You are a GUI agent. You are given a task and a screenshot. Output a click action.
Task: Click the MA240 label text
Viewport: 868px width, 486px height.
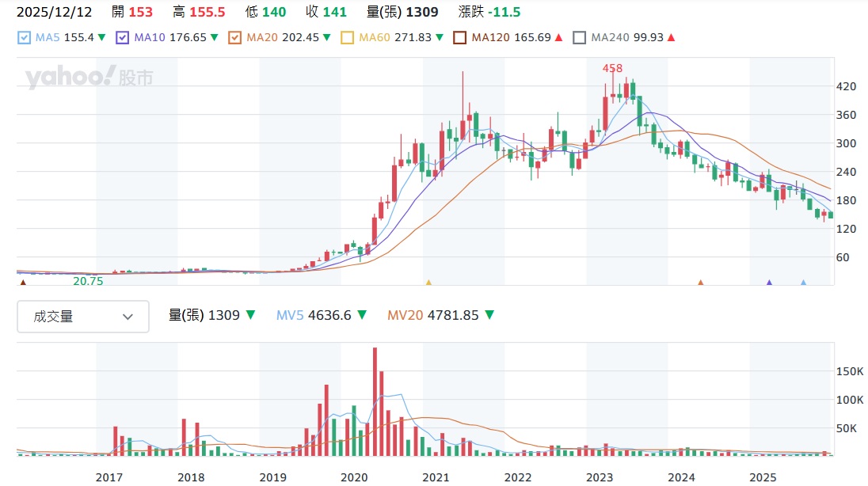pyautogui.click(x=608, y=37)
